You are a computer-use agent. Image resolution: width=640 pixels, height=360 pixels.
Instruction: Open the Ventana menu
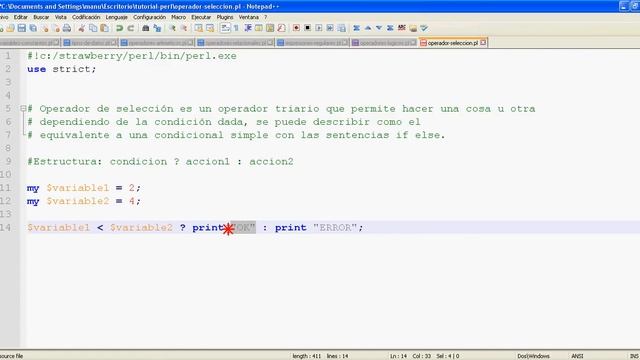click(249, 17)
